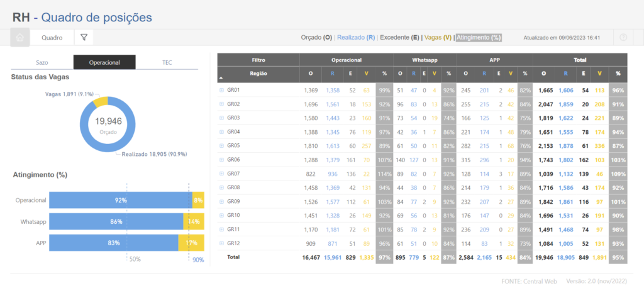This screenshot has height=288, width=644.
Task: Click GR02 Operacional realizado value 1,561
Action: point(333,104)
